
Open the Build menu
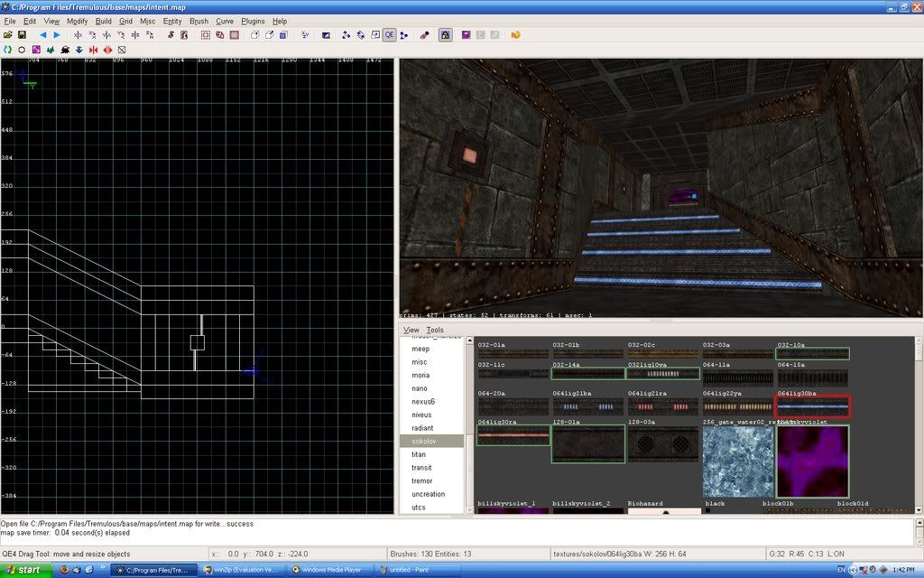(x=103, y=22)
